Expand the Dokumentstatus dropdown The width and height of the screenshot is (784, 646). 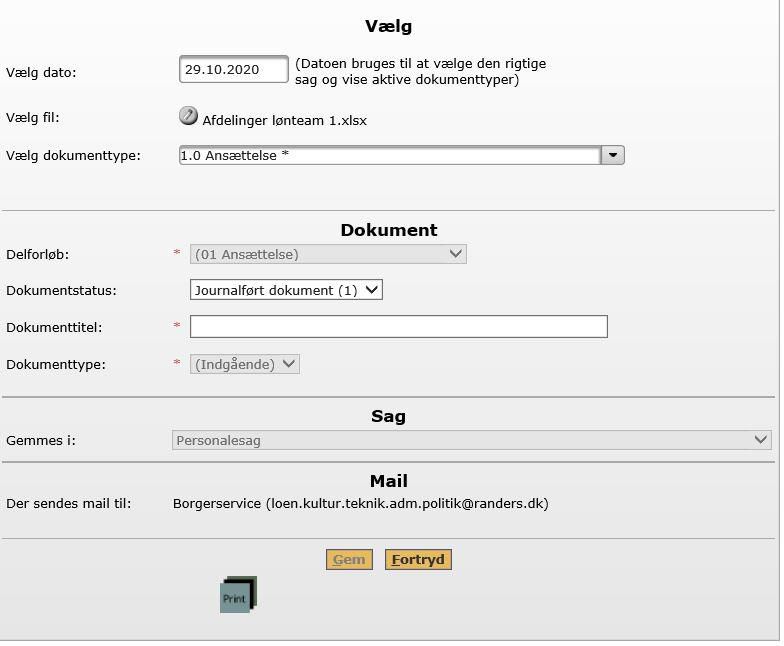(286, 290)
